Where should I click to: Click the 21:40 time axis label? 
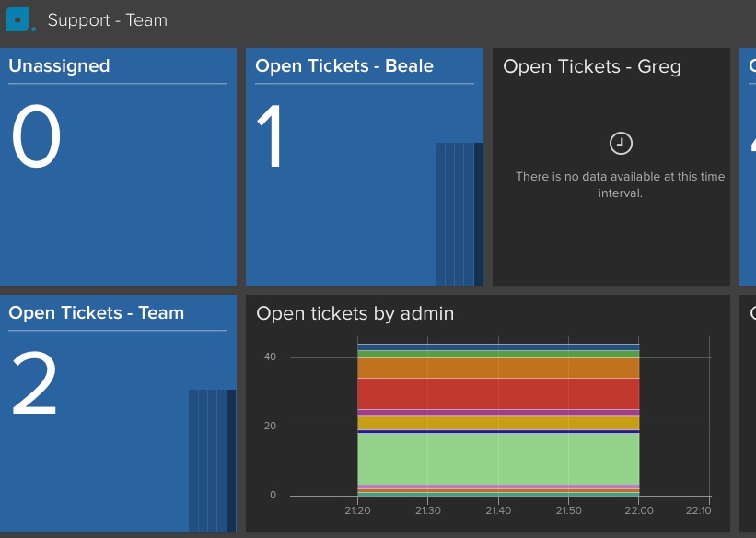pos(498,510)
